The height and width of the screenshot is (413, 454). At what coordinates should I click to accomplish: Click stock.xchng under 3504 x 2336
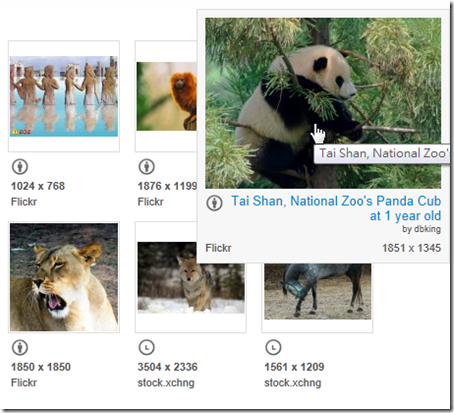pos(166,383)
